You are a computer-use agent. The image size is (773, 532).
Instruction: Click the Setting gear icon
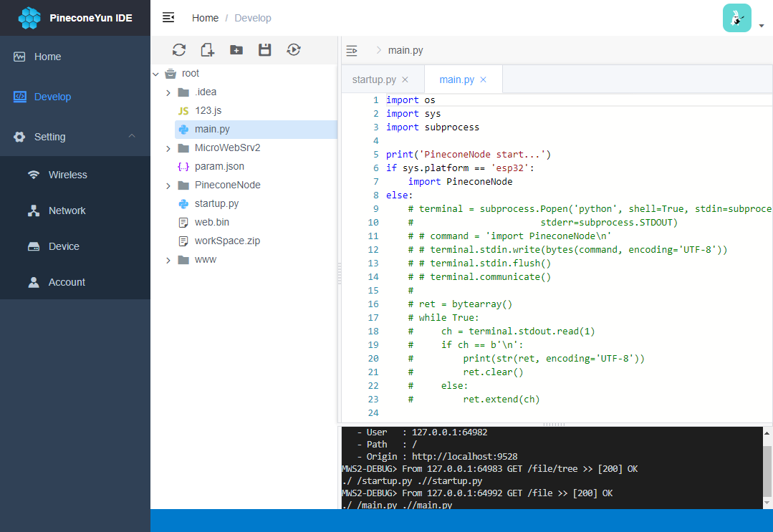tap(19, 137)
